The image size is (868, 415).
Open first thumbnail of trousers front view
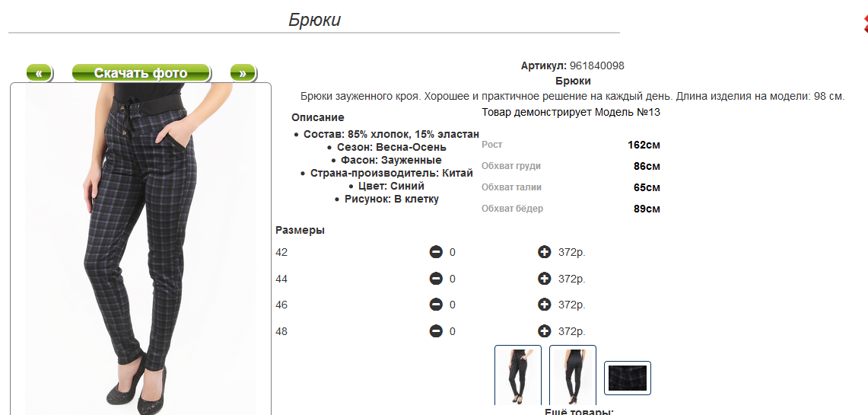click(x=517, y=375)
